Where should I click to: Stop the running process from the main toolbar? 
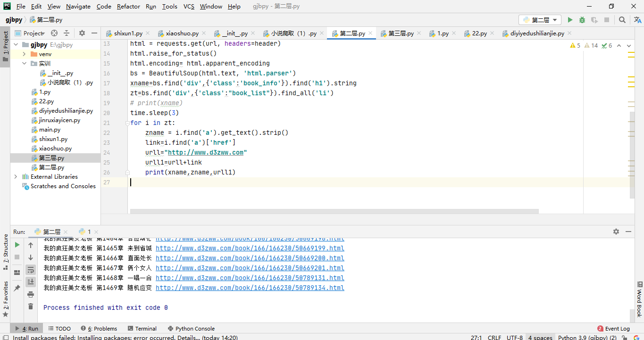coord(607,20)
